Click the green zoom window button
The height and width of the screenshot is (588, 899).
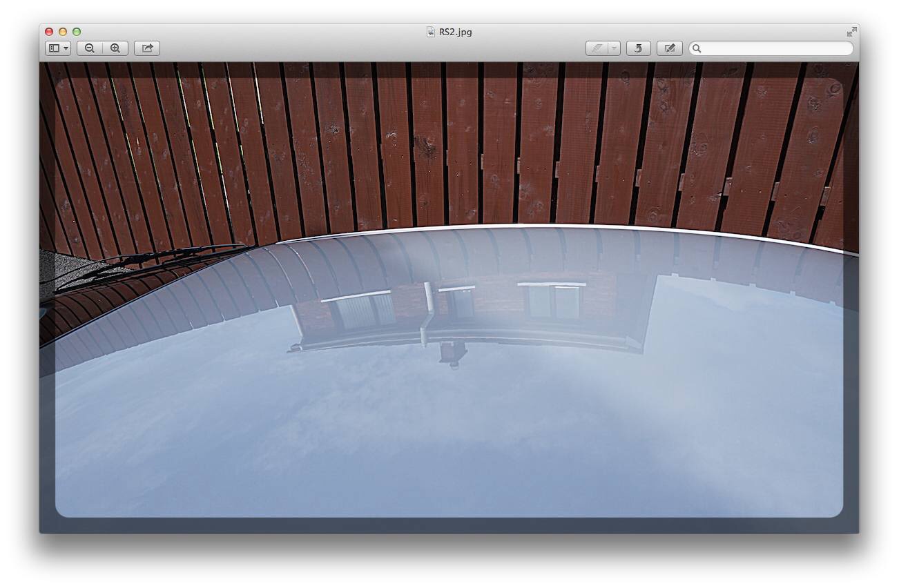tap(77, 32)
